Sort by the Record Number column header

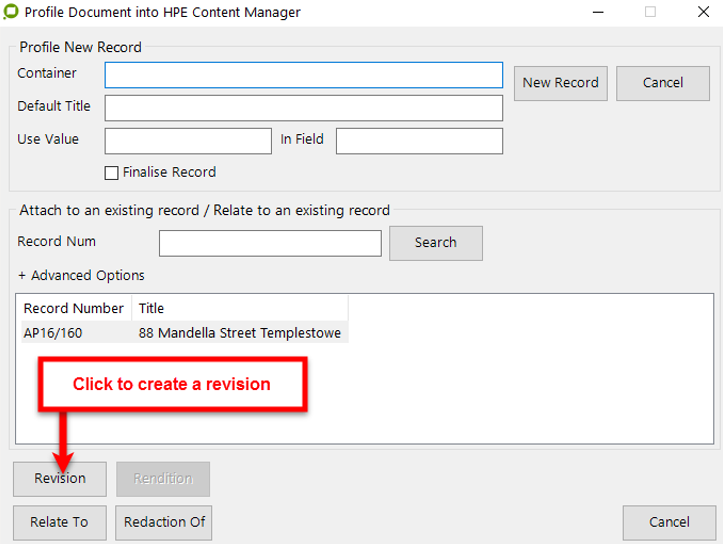click(x=74, y=308)
